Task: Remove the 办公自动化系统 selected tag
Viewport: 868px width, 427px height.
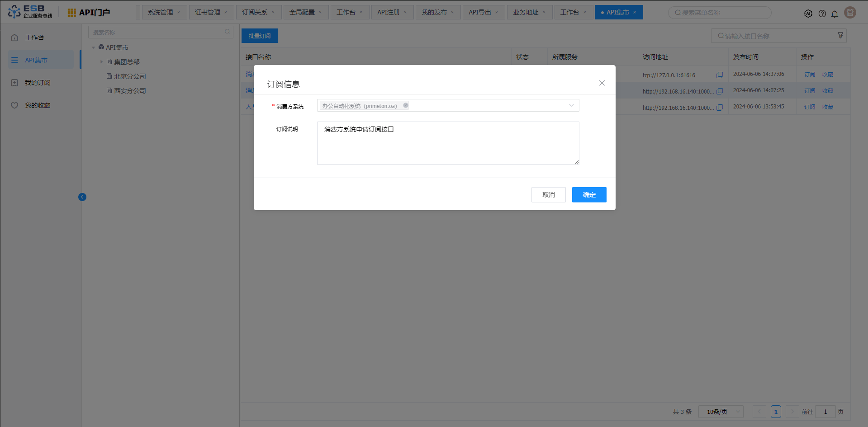Action: pyautogui.click(x=406, y=105)
